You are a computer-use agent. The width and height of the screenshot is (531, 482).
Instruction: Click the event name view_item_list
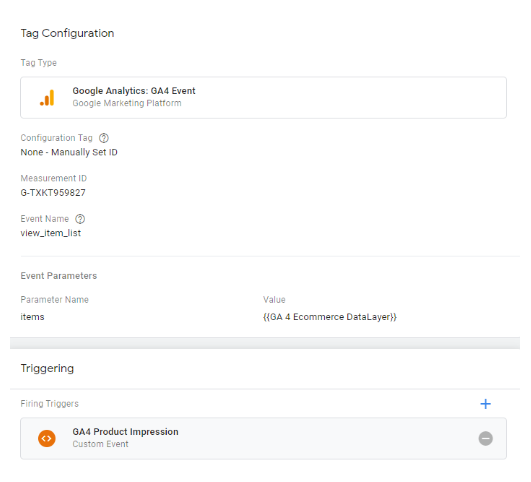(51, 233)
